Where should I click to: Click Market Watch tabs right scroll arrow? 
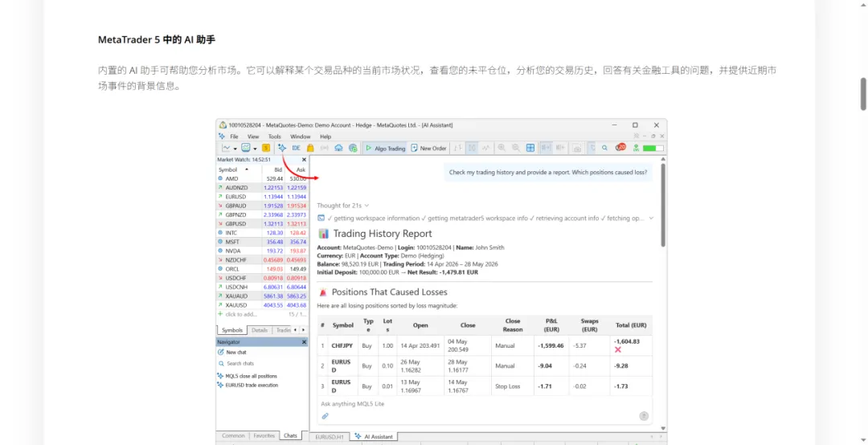[303, 330]
